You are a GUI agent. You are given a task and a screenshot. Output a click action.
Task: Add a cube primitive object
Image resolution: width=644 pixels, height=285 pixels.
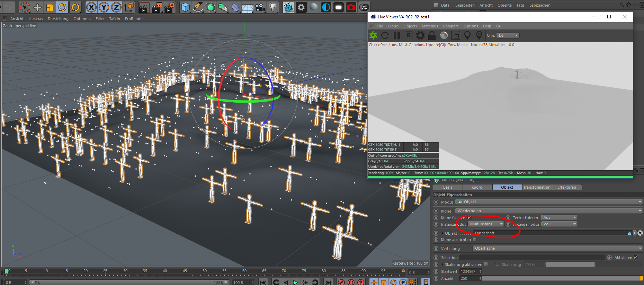point(186,7)
